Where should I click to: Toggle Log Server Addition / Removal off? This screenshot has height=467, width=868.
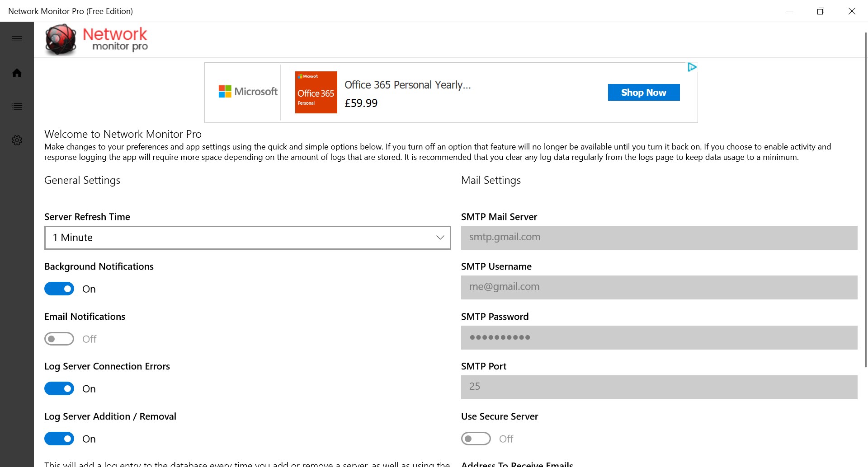coord(59,439)
